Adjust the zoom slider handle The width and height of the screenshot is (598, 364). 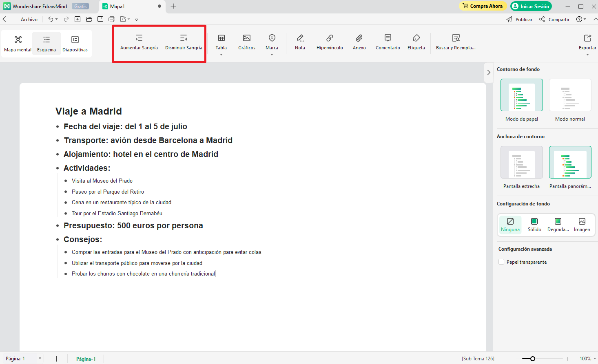click(x=532, y=359)
